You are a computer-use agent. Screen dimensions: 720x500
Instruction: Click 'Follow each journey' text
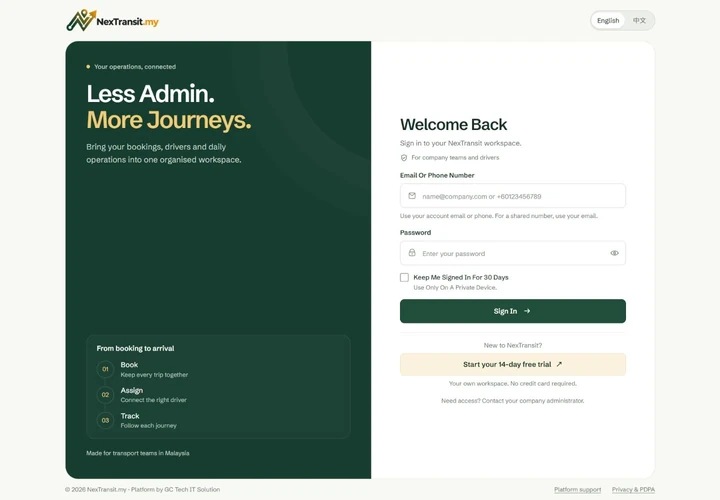click(148, 426)
